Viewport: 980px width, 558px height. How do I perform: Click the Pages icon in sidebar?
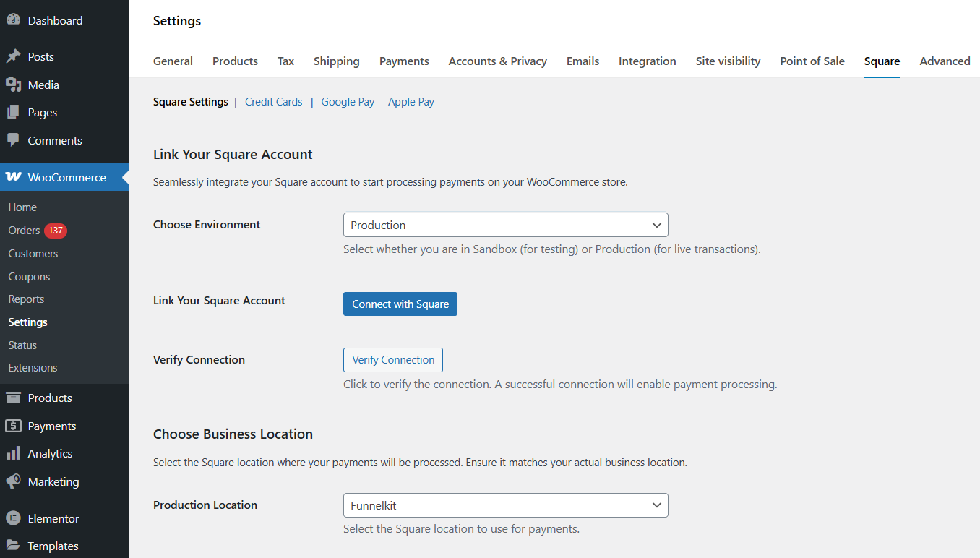(x=13, y=113)
